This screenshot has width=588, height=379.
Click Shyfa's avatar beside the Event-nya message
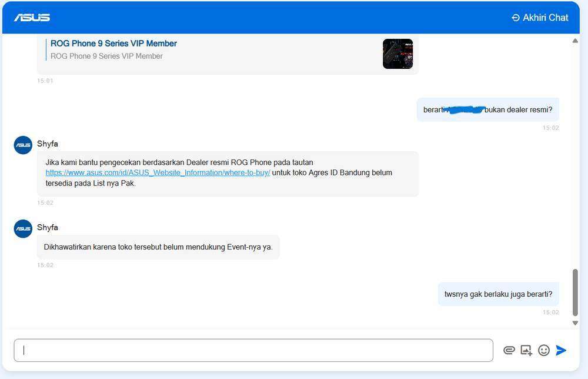24,228
